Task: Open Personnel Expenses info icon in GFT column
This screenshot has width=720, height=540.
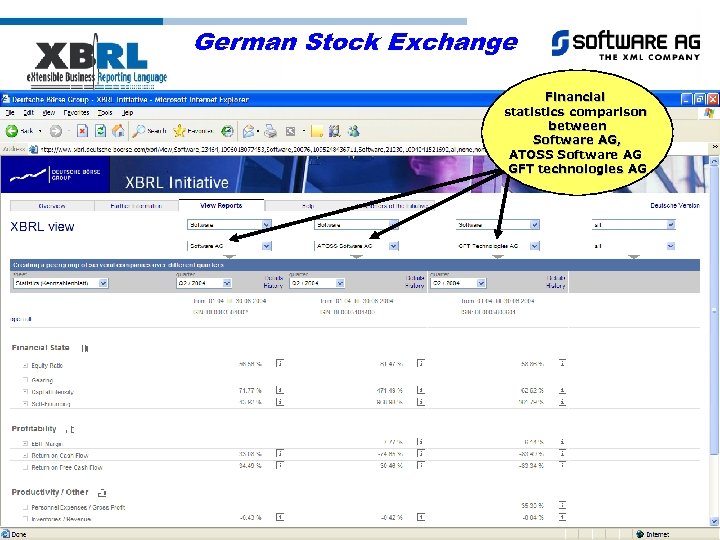Action: [x=562, y=505]
